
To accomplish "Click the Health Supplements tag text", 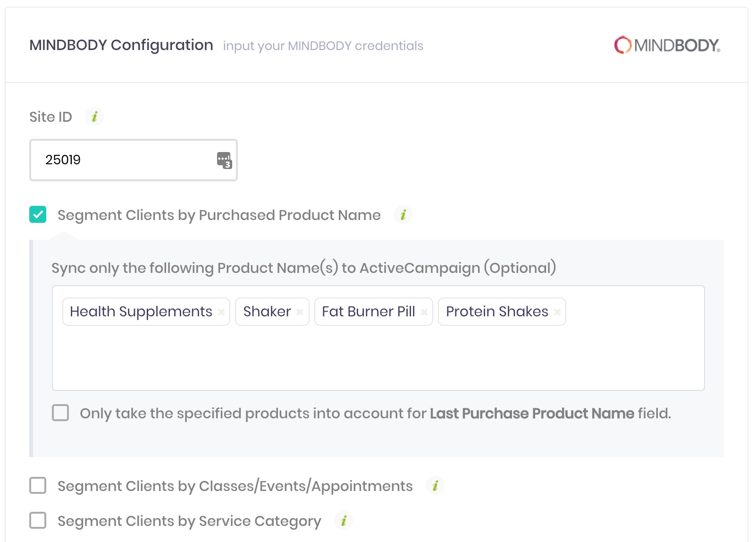I will click(x=141, y=312).
